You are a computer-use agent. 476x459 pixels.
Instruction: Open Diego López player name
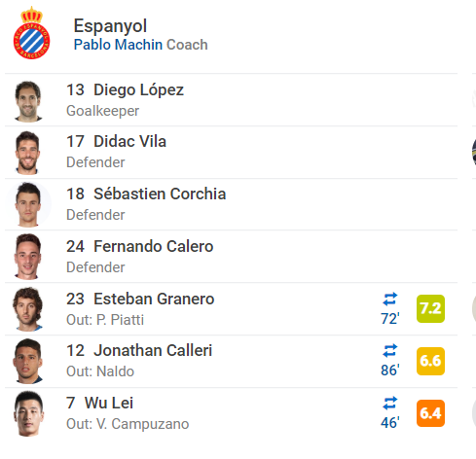coord(138,89)
